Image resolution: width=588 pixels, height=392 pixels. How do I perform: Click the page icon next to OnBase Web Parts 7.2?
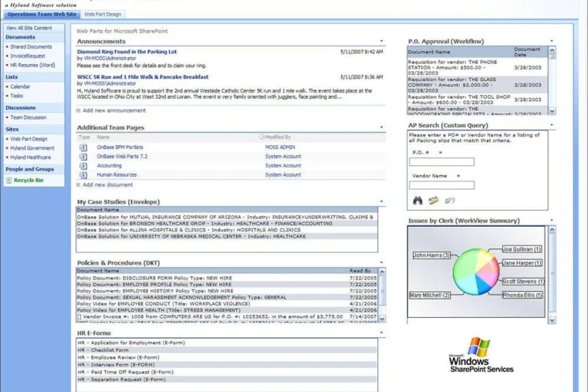pos(83,157)
